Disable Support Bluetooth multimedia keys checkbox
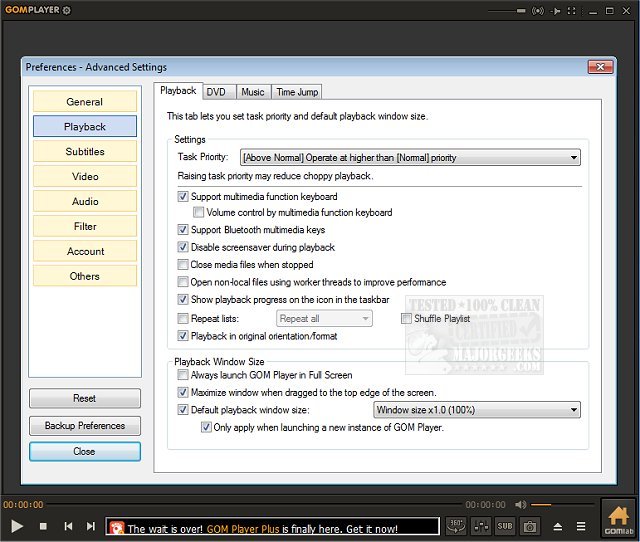The width and height of the screenshot is (640, 542). point(183,230)
